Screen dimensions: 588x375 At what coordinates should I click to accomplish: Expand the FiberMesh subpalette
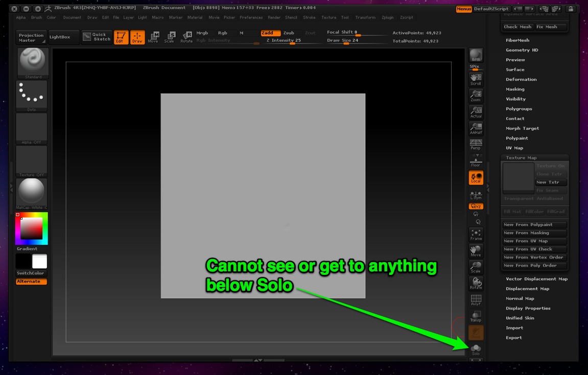[x=518, y=40]
